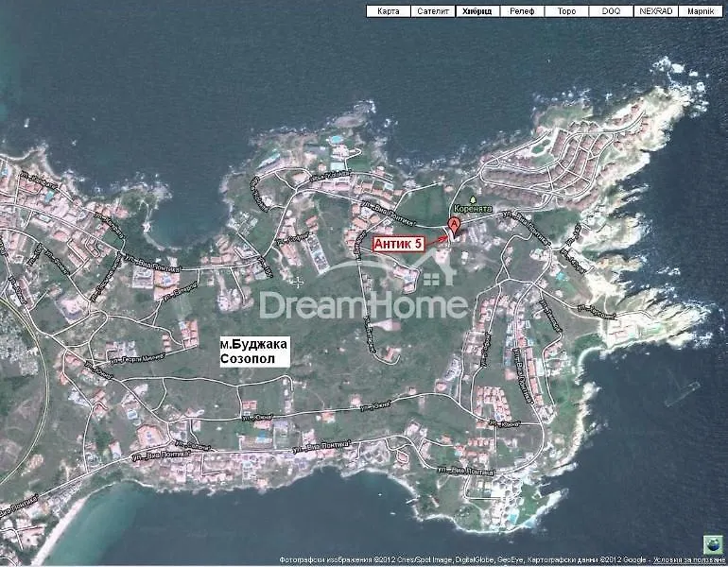Choose the Хибрид map view

(x=477, y=11)
